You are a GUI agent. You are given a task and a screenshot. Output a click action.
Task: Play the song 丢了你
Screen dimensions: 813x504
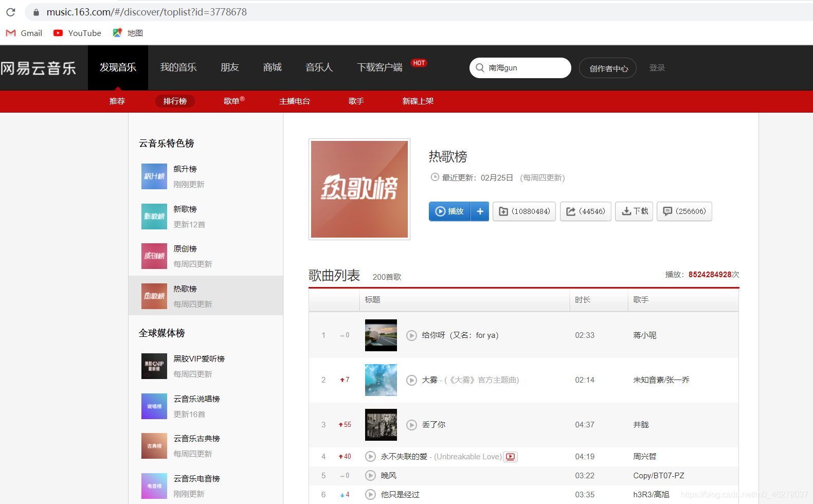click(411, 425)
